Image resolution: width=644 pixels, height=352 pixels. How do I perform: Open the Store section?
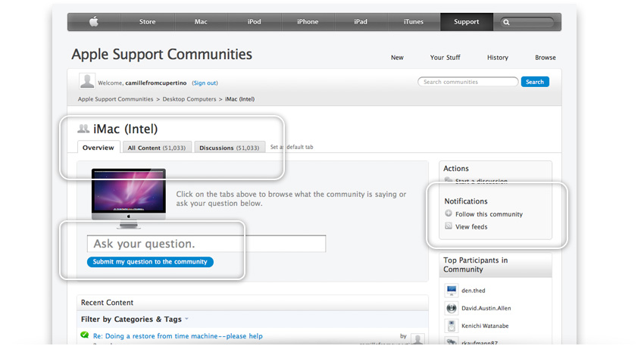(x=147, y=22)
